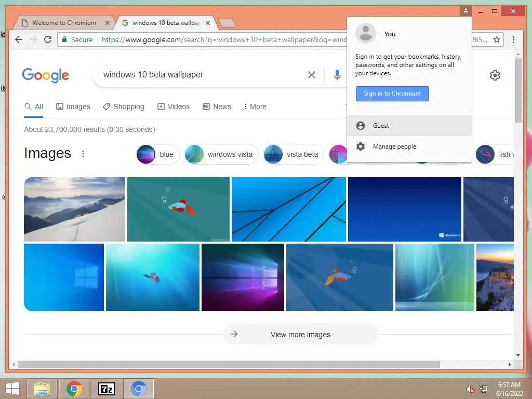Click the horizontal scrollbar right arrow
Image resolution: width=532 pixels, height=399 pixels.
pos(510,364)
